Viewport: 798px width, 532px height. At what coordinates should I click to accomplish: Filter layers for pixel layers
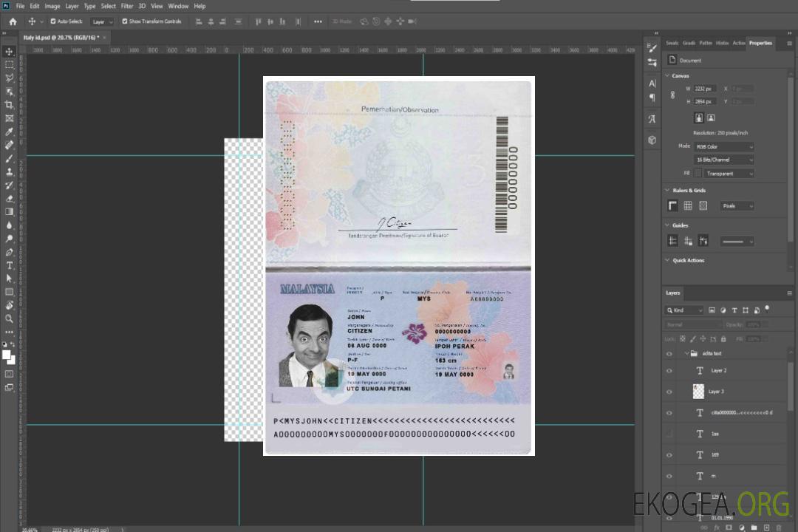712,310
